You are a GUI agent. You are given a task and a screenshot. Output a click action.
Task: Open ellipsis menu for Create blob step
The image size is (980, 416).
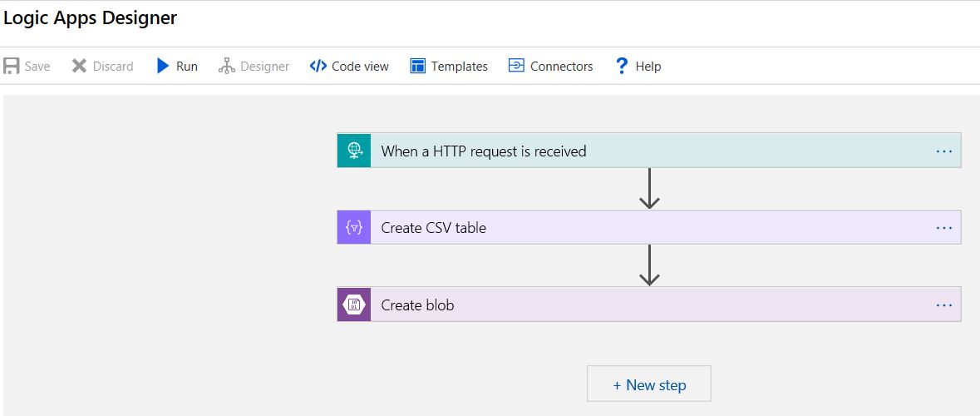click(943, 305)
